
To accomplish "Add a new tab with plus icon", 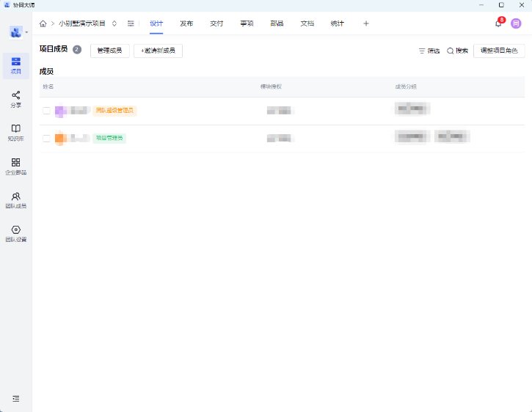I will point(366,23).
